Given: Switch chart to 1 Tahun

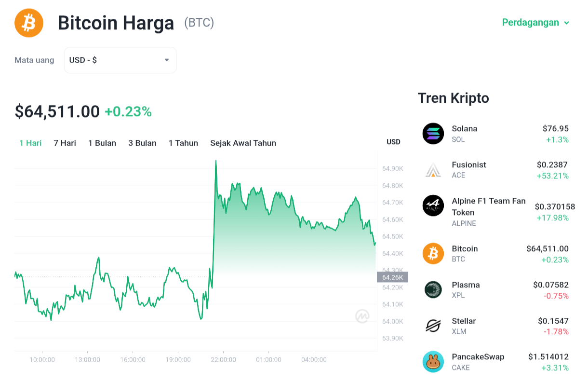Looking at the screenshot, I should coord(183,143).
